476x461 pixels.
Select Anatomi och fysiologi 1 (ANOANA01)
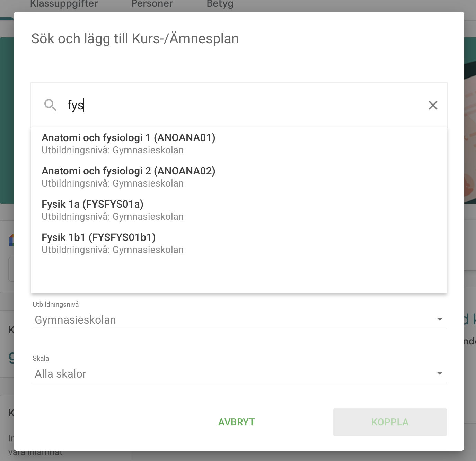[x=129, y=138]
